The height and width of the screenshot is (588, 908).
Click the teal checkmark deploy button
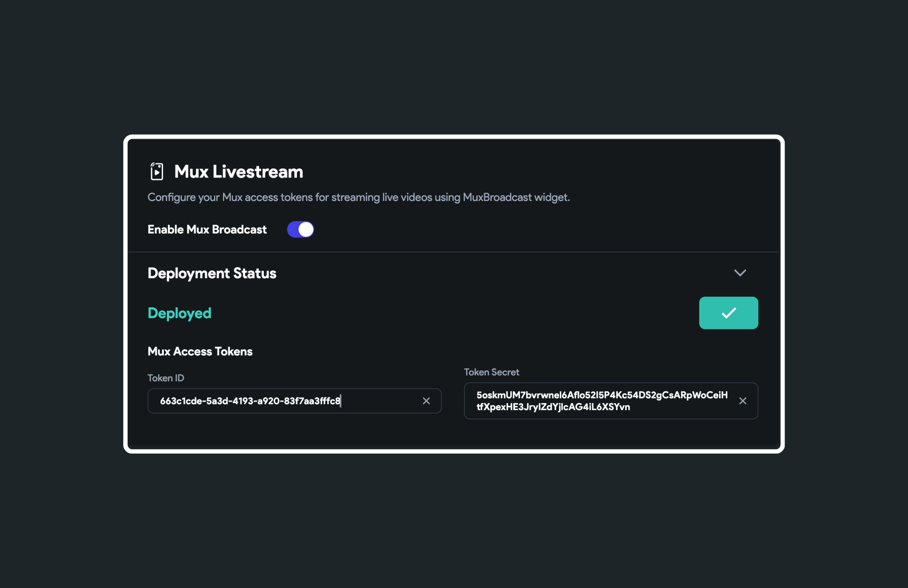pos(728,313)
